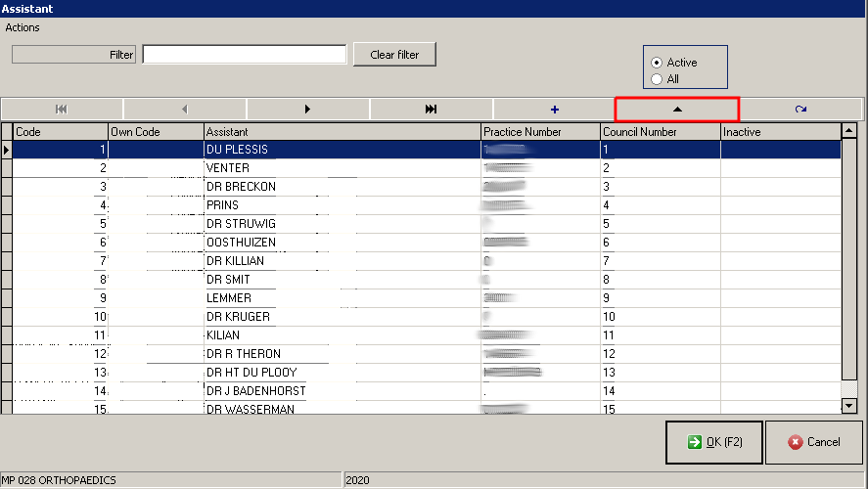Click inside the Filter text field

click(x=244, y=55)
